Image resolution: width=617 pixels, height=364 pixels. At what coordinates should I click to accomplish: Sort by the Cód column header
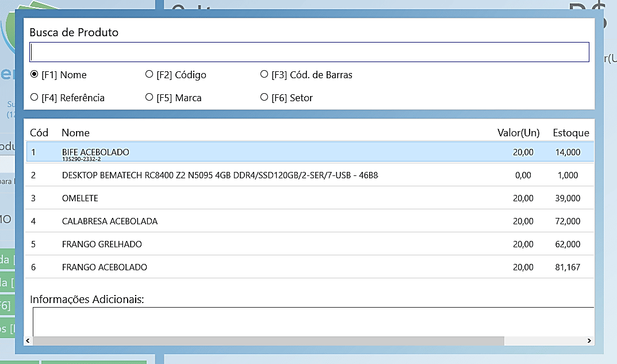click(x=39, y=133)
